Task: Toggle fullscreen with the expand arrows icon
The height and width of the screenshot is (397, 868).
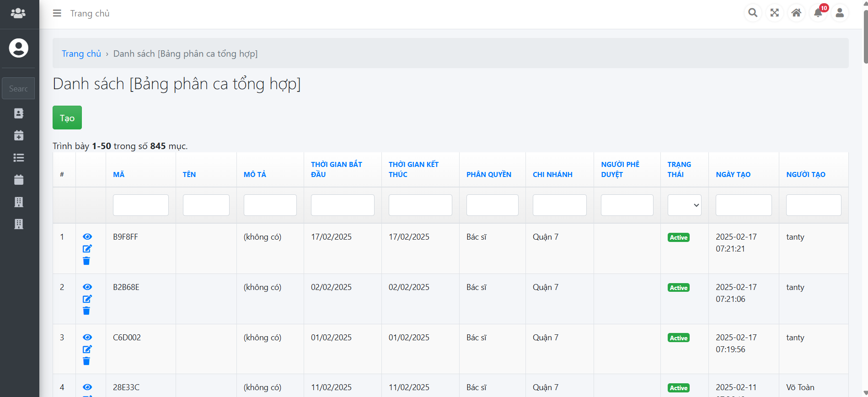Action: point(774,13)
